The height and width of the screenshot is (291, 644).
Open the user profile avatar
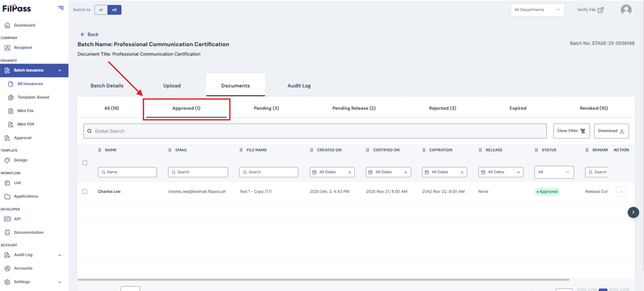click(626, 10)
